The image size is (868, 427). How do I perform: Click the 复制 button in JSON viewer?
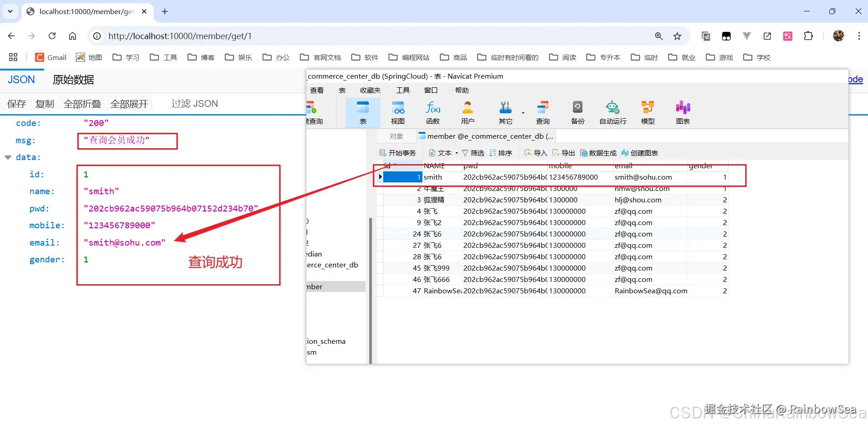pyautogui.click(x=45, y=104)
